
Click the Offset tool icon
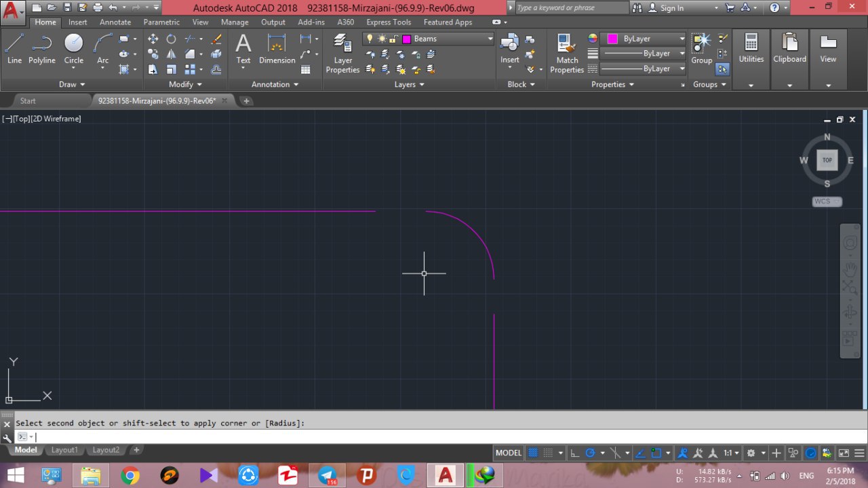coord(216,69)
